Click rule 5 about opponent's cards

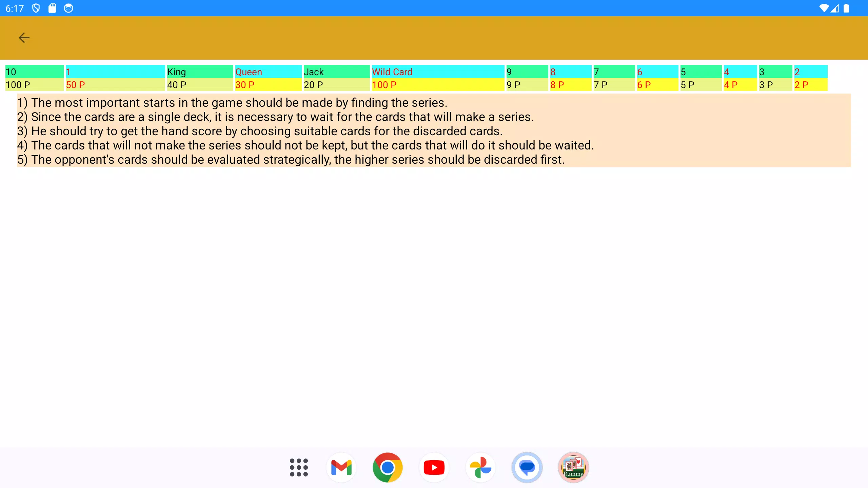291,160
